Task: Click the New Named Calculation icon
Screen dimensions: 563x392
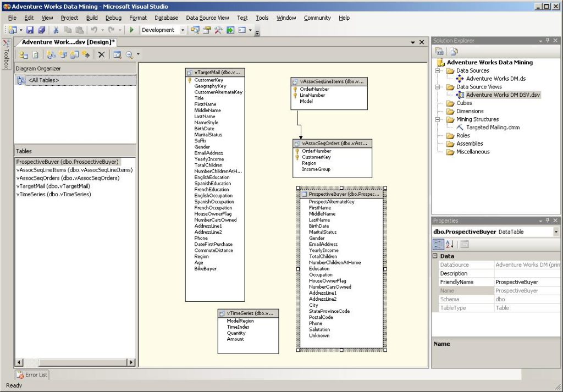Action: (x=74, y=55)
